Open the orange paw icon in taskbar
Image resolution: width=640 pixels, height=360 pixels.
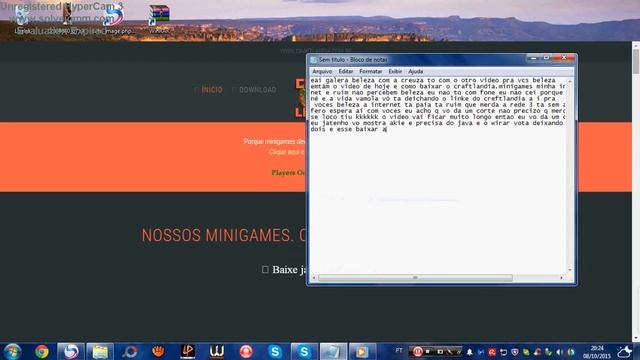point(158,351)
